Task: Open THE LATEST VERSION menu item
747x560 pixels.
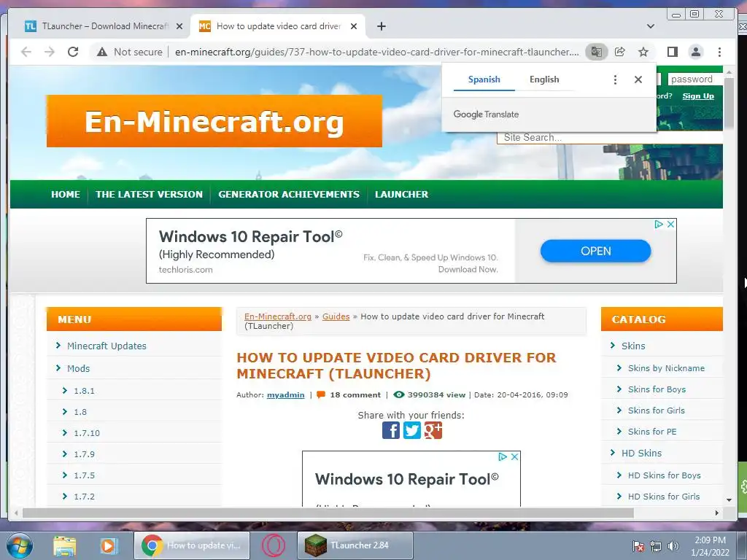Action: [x=149, y=194]
